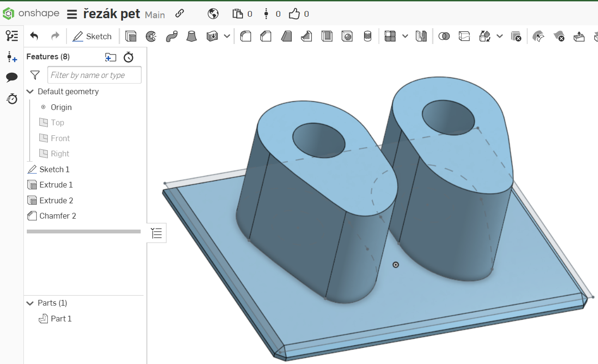Image resolution: width=598 pixels, height=364 pixels.
Task: Click the document name řezák pet
Action: click(x=111, y=14)
